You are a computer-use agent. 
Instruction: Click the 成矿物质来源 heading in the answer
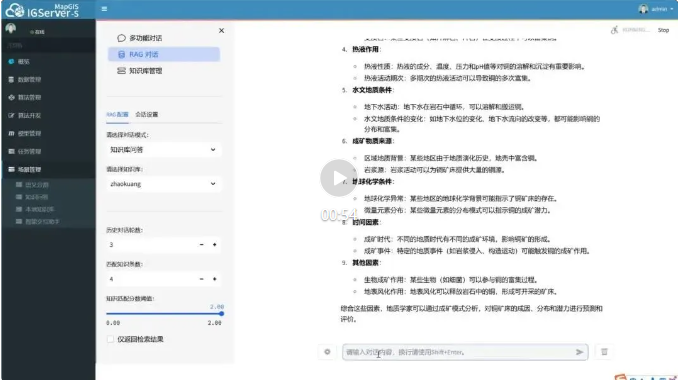(373, 141)
